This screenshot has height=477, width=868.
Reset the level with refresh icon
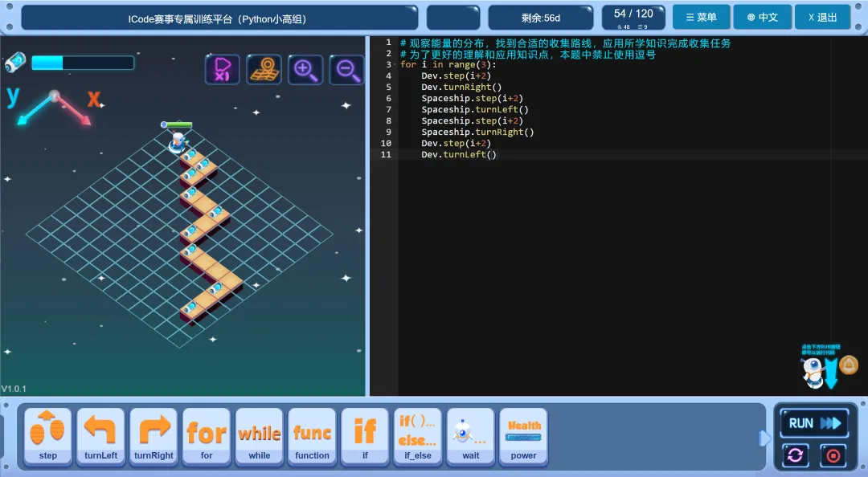[796, 455]
